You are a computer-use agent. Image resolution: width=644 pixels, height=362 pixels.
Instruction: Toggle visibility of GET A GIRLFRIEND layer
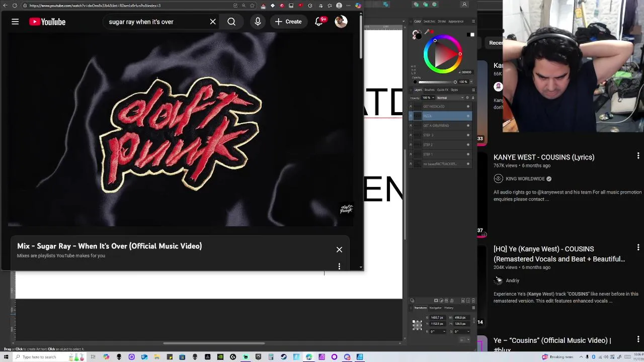468,126
